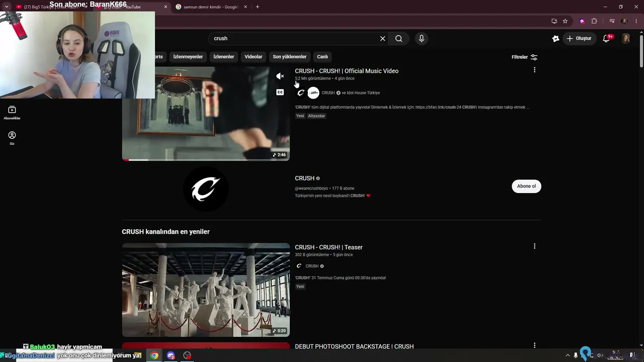This screenshot has width=644, height=362.
Task: Clear the YouTube search box with X
Action: [382, 39]
